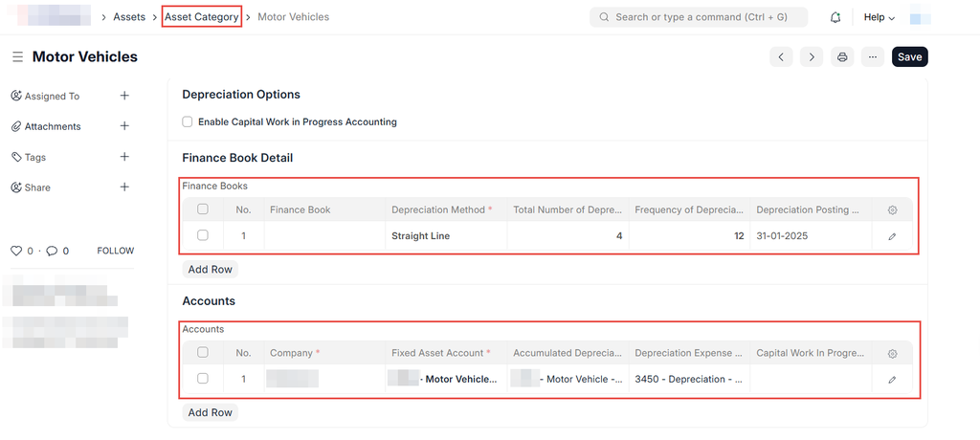This screenshot has height=440, width=980.
Task: Go to the next record arrow
Action: tap(812, 57)
